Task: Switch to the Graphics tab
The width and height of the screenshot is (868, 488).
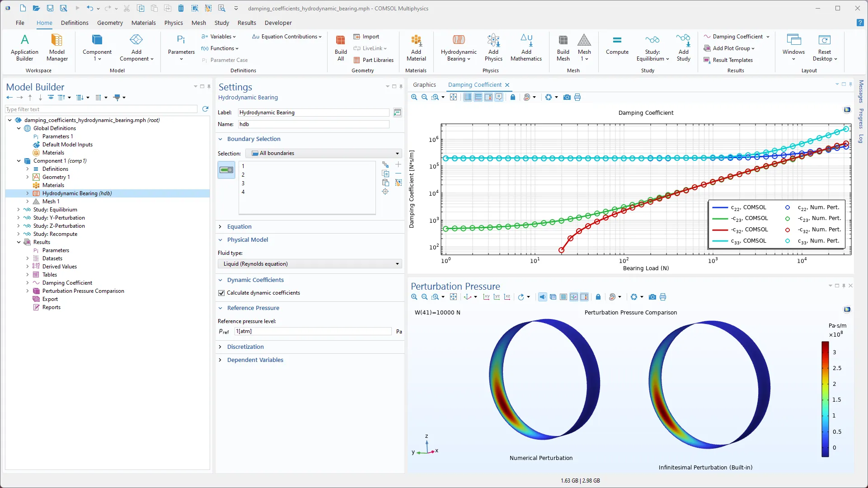Action: (x=424, y=84)
